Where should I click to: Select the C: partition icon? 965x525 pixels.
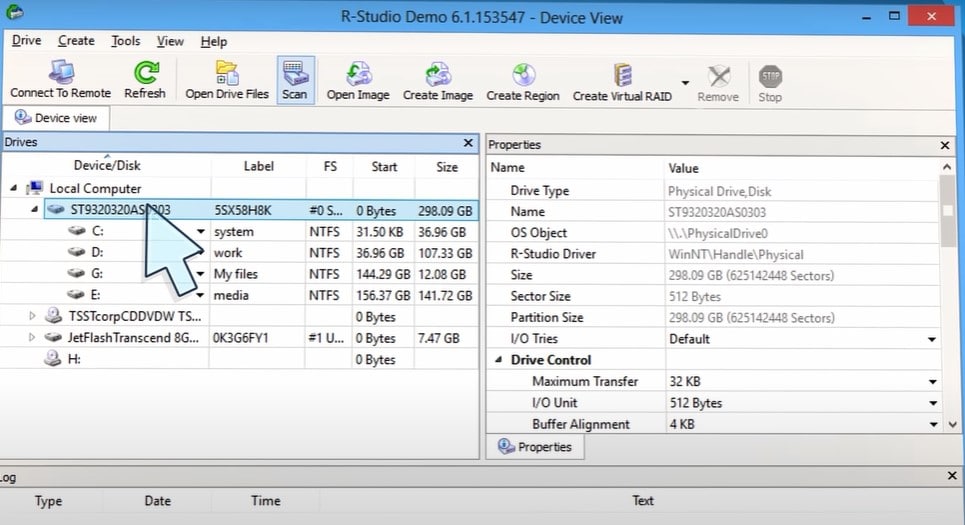(x=76, y=231)
